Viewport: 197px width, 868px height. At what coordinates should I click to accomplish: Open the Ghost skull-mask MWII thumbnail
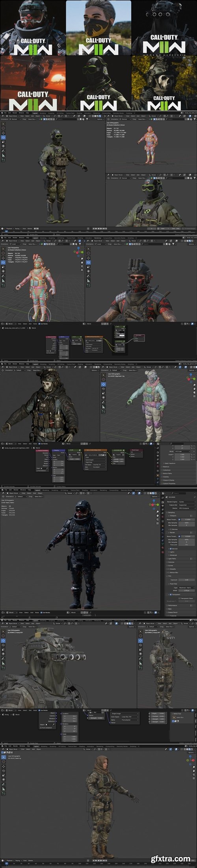tap(164, 83)
